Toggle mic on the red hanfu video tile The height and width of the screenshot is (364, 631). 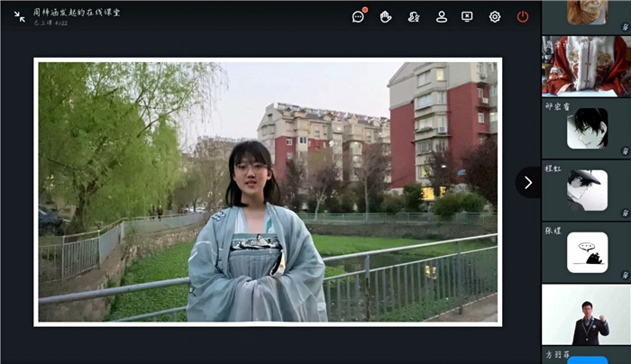tap(625, 90)
